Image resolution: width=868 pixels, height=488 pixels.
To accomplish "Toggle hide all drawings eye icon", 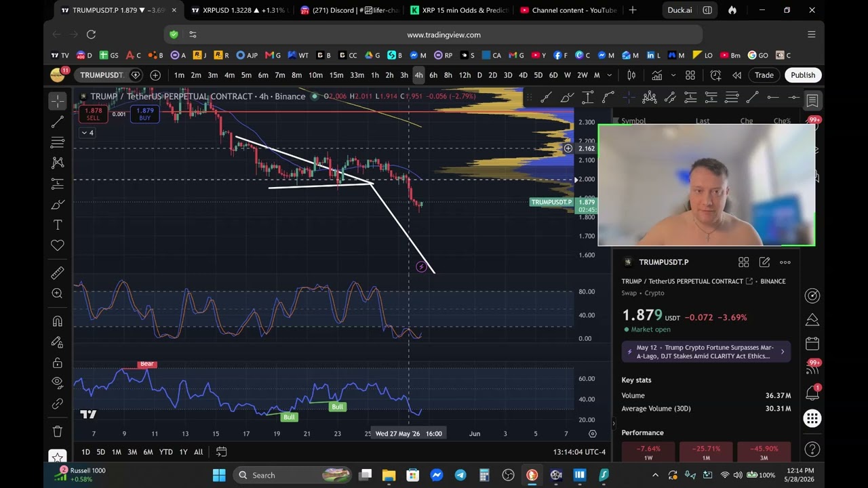I will point(58,383).
